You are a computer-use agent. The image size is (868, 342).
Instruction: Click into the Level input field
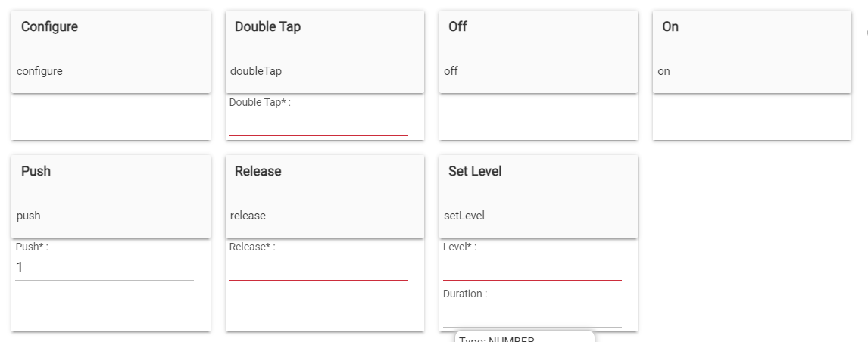532,270
